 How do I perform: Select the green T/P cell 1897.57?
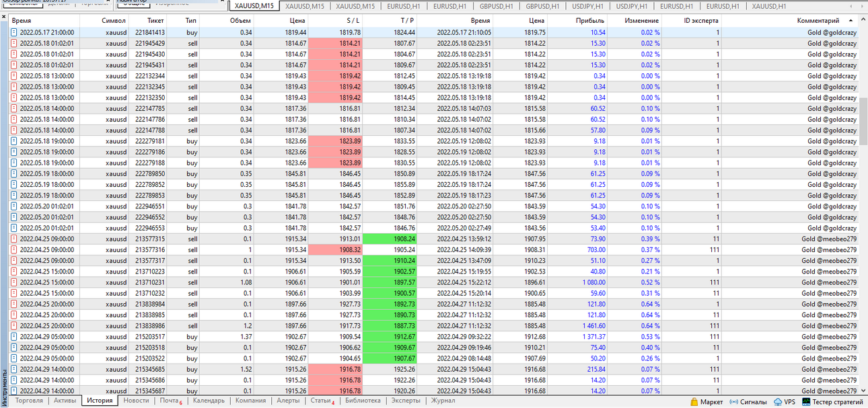[x=390, y=282]
